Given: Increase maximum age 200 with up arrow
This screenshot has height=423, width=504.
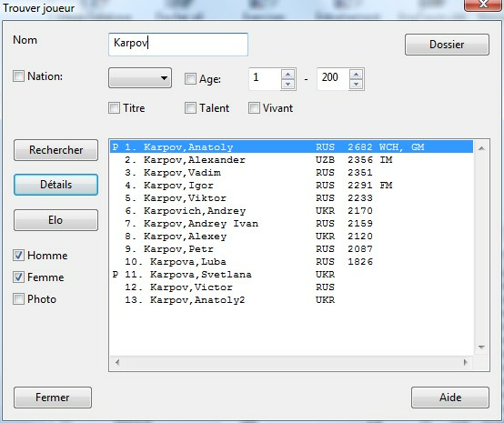Looking at the screenshot, I should (356, 74).
